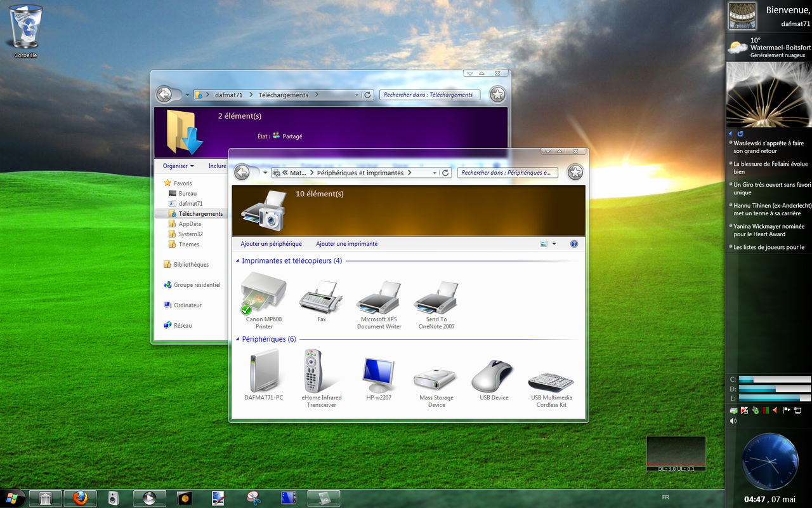Image resolution: width=812 pixels, height=508 pixels.
Task: Click the network tray icon in sidebar
Action: coord(797,410)
